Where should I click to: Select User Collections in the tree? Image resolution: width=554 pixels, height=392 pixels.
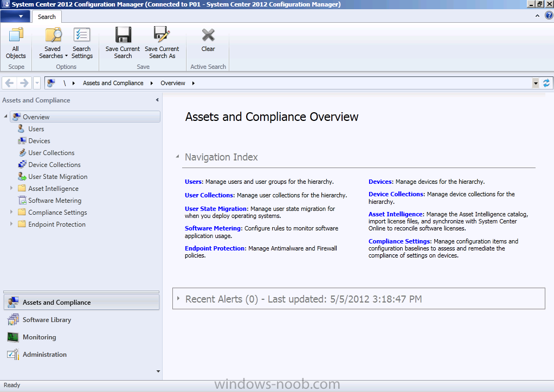(x=51, y=153)
